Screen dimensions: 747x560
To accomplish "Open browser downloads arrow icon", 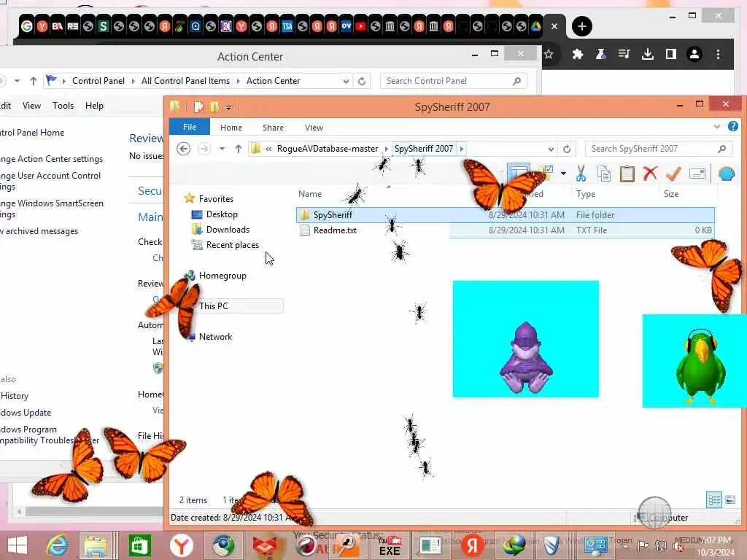I will 648,54.
